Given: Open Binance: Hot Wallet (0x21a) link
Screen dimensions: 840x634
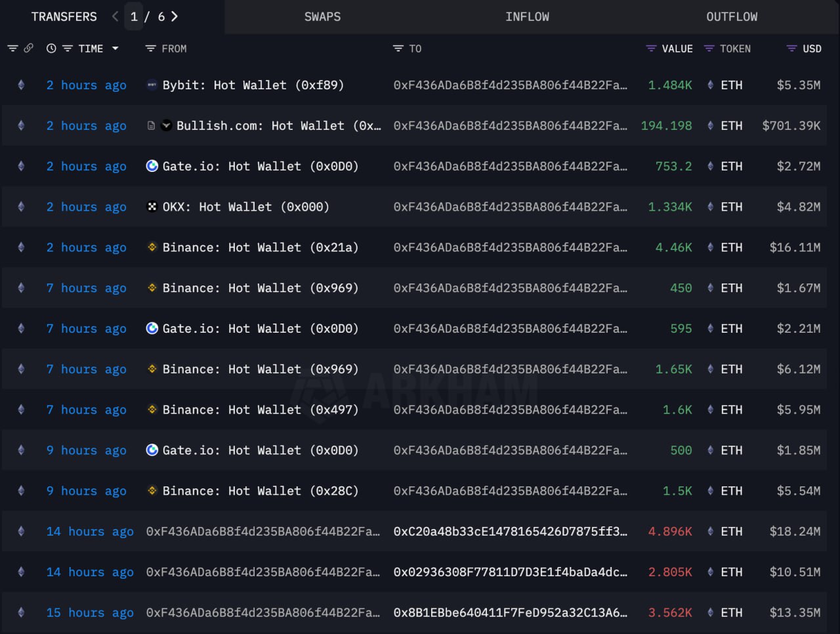Looking at the screenshot, I should click(x=261, y=247).
